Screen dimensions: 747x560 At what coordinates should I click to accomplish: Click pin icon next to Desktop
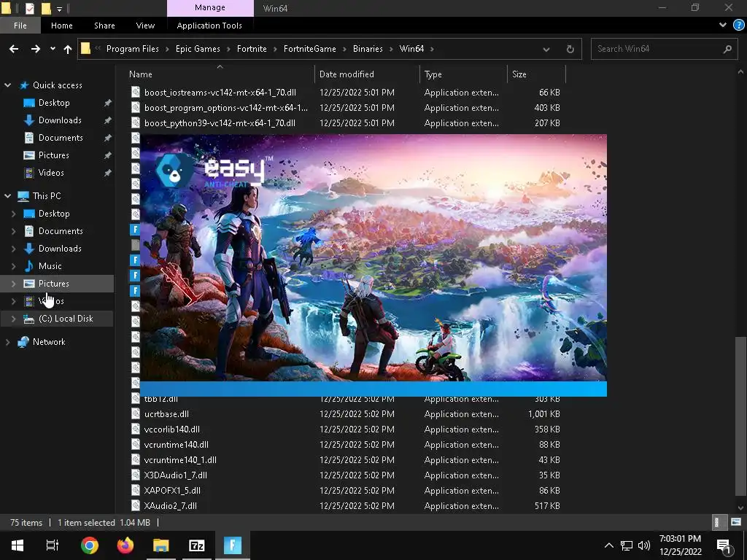point(108,103)
